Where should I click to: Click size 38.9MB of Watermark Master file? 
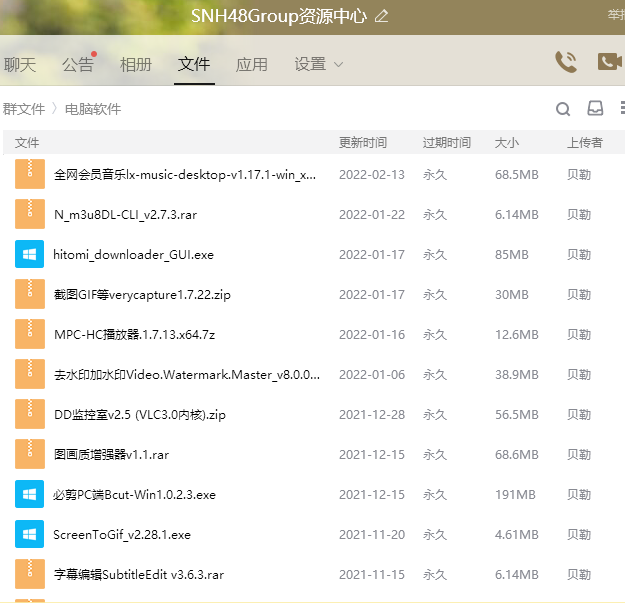pyautogui.click(x=517, y=375)
